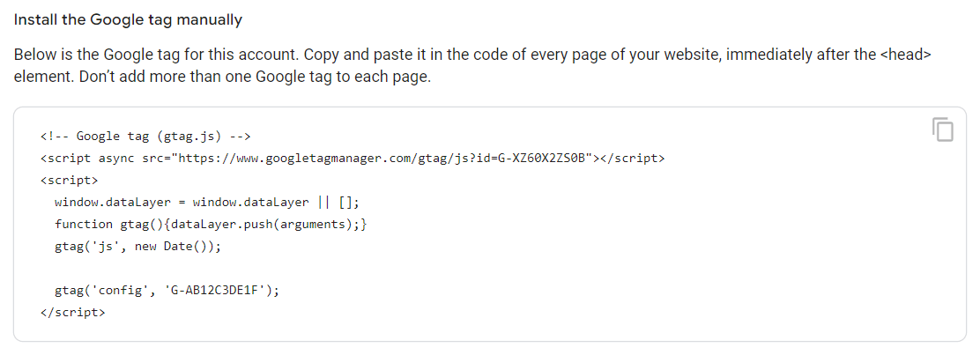Image resolution: width=980 pixels, height=355 pixels.
Task: Click the 'Install the Google tag manually' heading
Action: pos(128,18)
